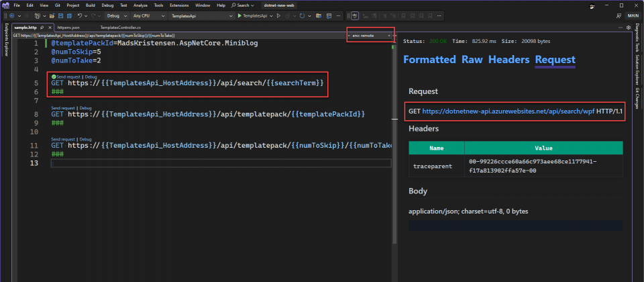Click the navigate backward arrow icon
644x282 pixels.
click(12, 15)
